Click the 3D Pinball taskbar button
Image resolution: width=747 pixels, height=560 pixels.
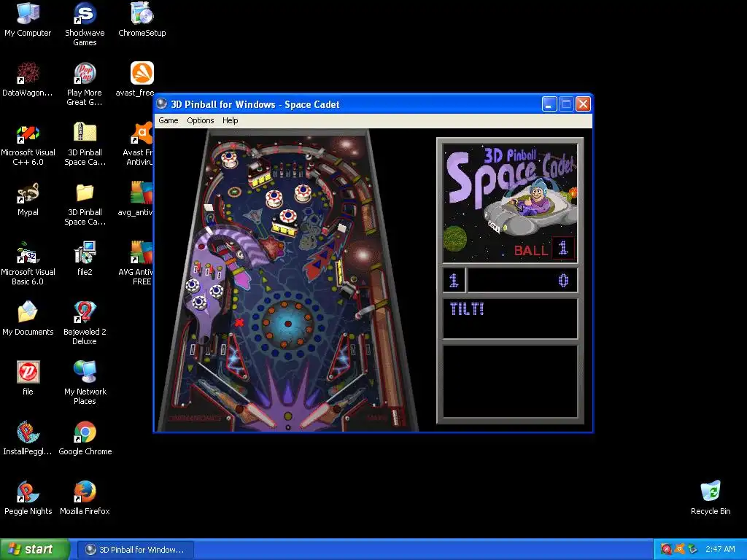tap(135, 550)
